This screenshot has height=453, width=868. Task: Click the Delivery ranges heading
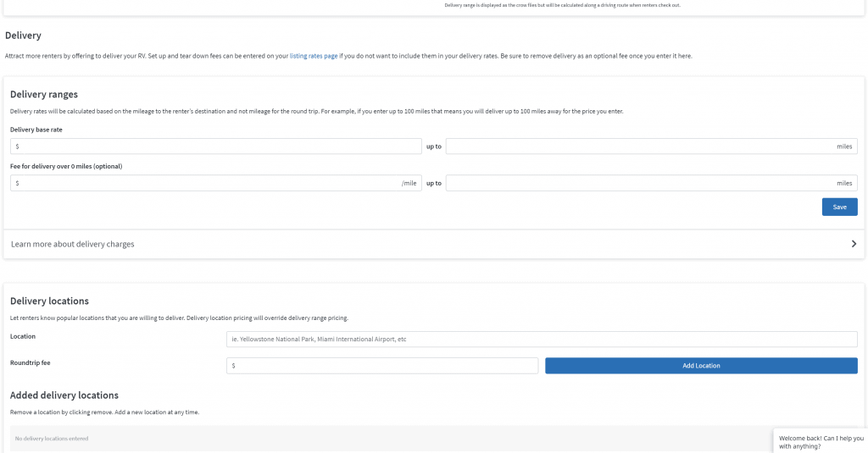click(x=44, y=94)
